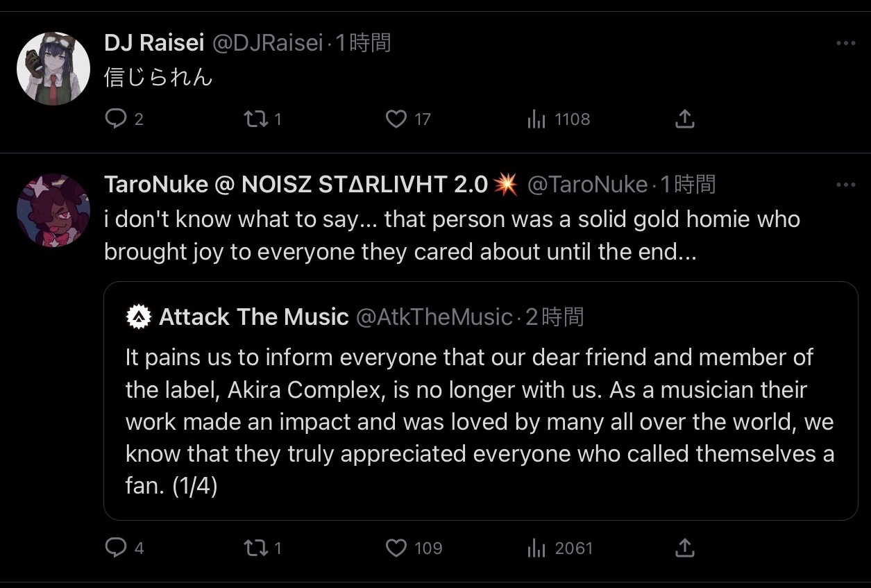Like DJ Raisei's tweet
Screen dimensions: 871x588
[x=396, y=119]
